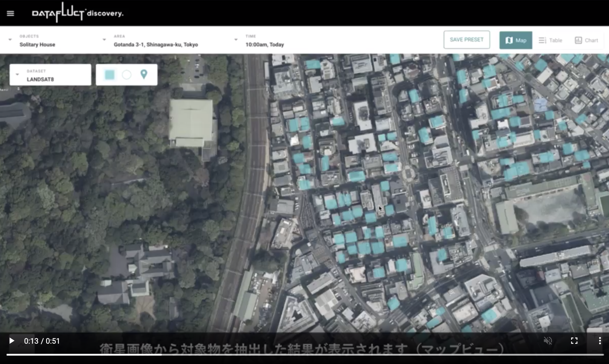Screen dimensions: 609x364
Task: Select the circle marker shape
Action: pyautogui.click(x=127, y=75)
